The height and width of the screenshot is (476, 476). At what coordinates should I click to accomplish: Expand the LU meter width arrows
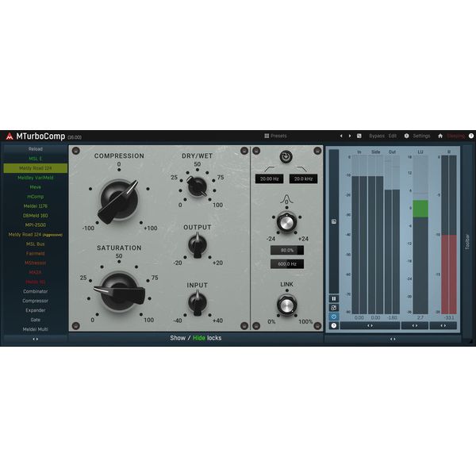(x=415, y=326)
